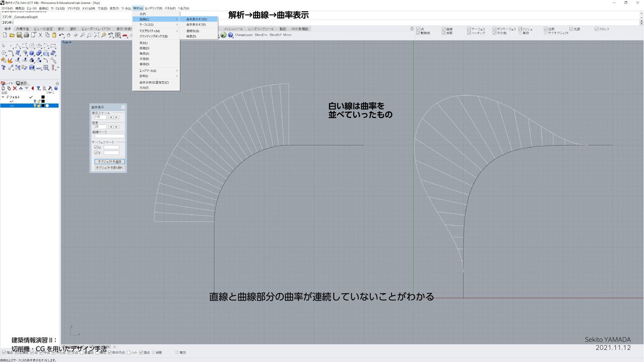Image resolution: width=644 pixels, height=362 pixels.
Task: Toggle the 光源 selection filter checkbox
Action: point(570,28)
